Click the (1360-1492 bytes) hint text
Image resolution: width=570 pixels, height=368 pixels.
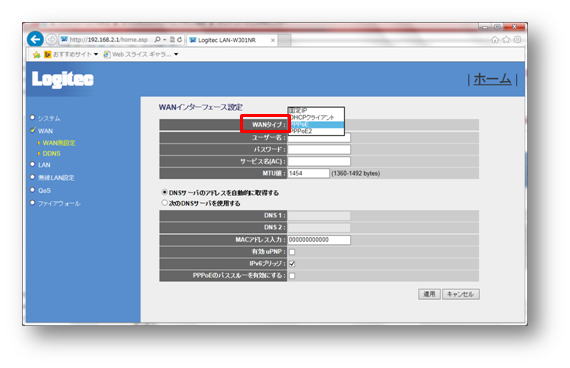click(355, 173)
